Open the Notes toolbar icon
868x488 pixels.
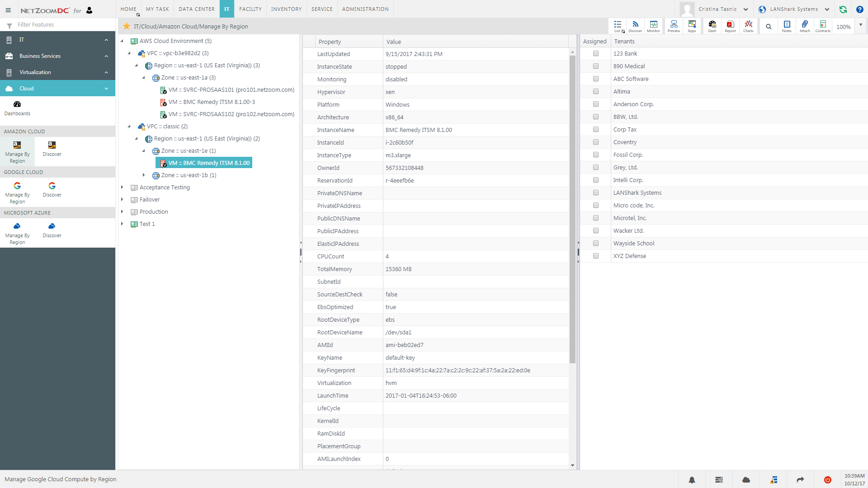(x=787, y=26)
